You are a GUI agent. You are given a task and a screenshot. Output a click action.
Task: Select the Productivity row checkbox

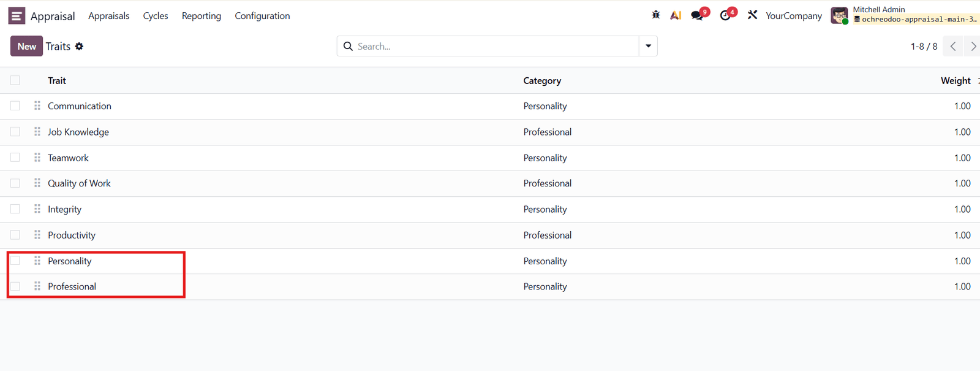point(15,235)
